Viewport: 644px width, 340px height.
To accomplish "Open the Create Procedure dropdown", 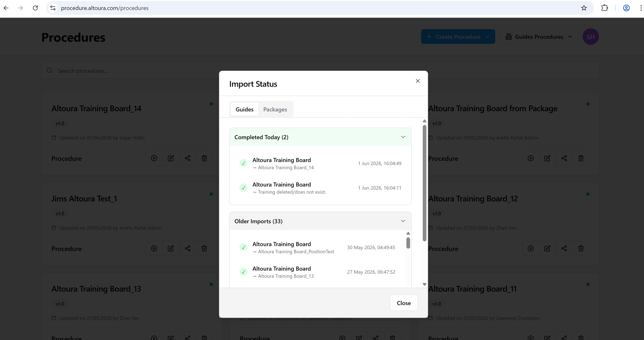I will [x=458, y=37].
